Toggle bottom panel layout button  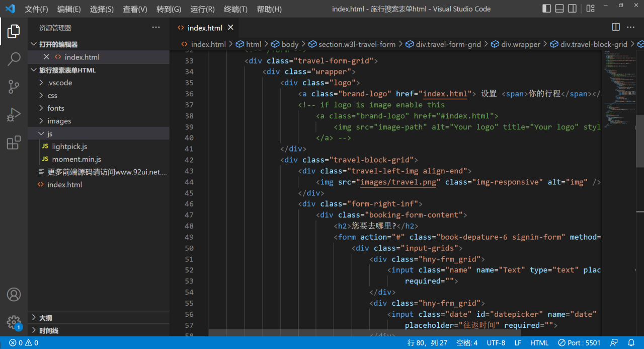click(559, 9)
